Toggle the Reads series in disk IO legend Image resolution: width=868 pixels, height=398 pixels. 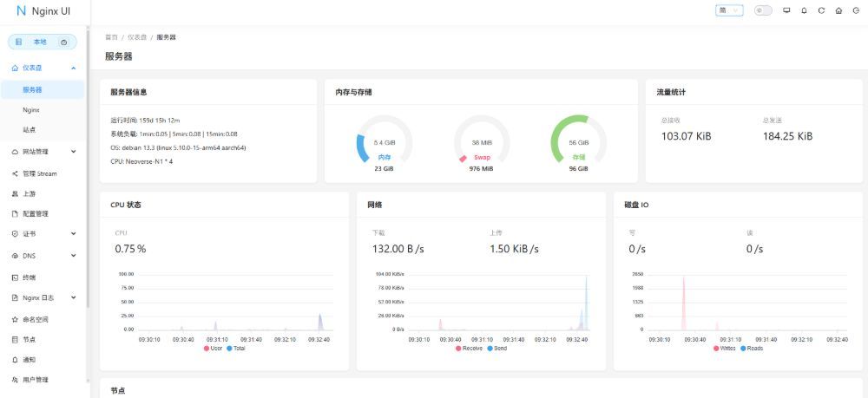pyautogui.click(x=751, y=349)
